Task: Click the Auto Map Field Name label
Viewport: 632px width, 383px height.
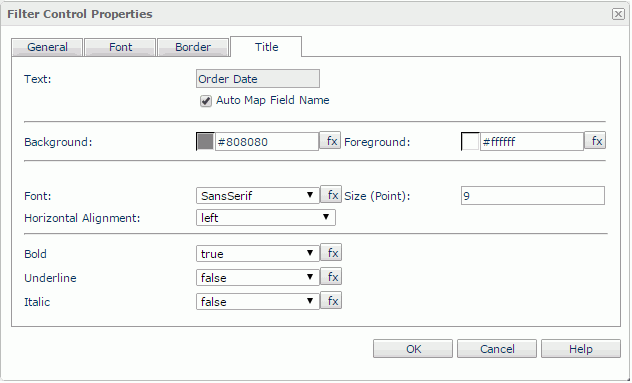Action: (x=273, y=100)
